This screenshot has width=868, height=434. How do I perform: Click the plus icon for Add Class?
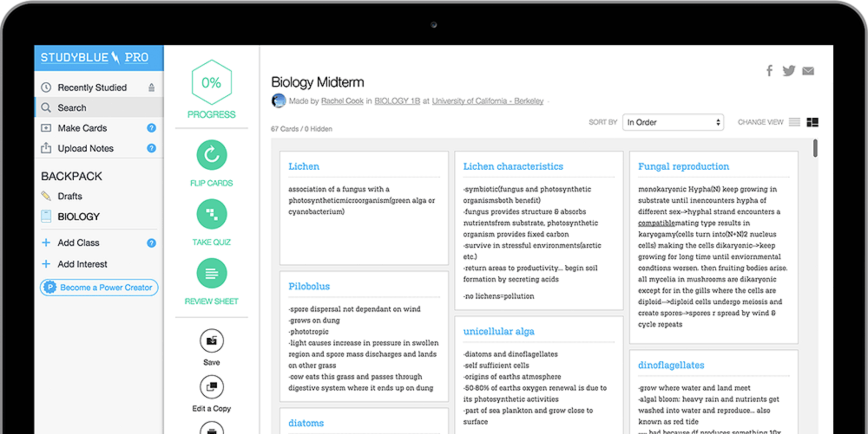pyautogui.click(x=46, y=243)
